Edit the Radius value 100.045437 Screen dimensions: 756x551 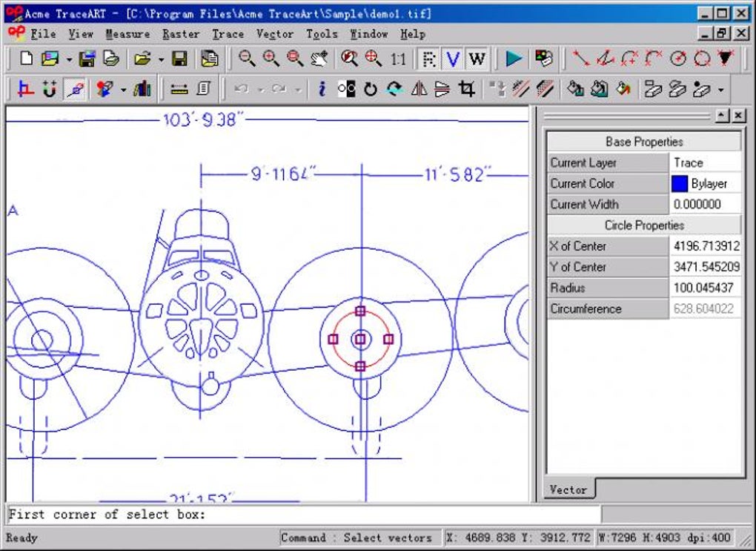pyautogui.click(x=706, y=288)
